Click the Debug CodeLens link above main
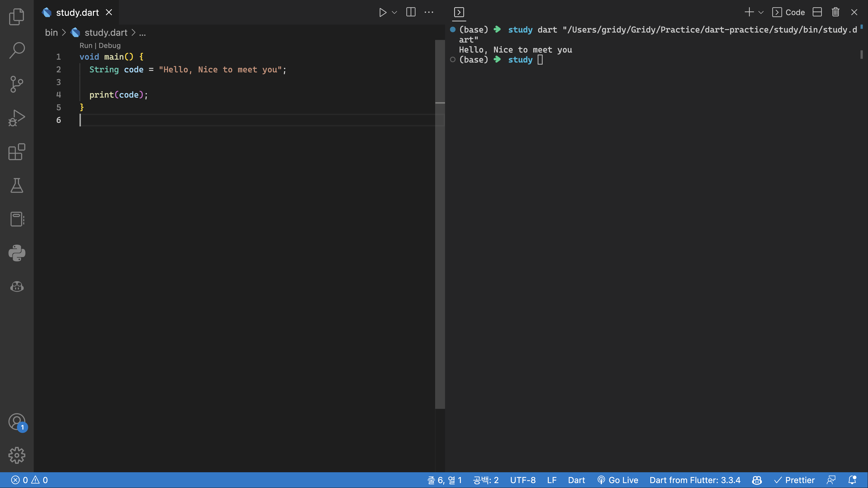This screenshot has width=868, height=488. pos(110,45)
